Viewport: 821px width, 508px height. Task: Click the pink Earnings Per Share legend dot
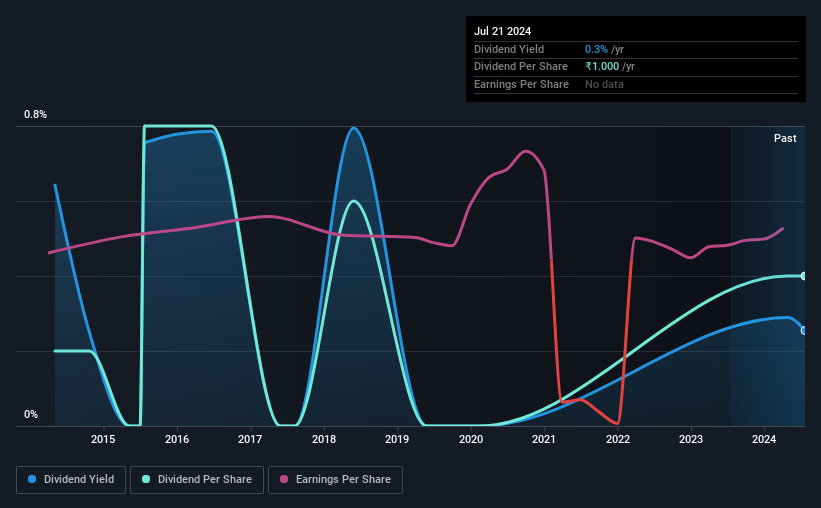click(x=284, y=479)
